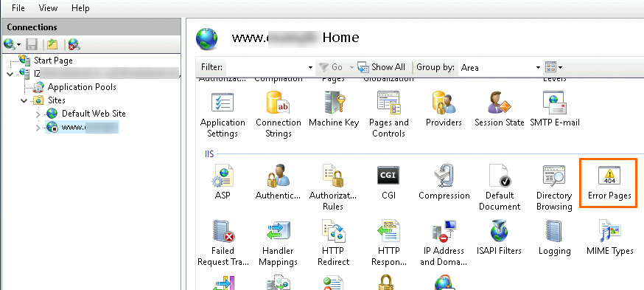Open the ISAPI Filters feature
This screenshot has width=644, height=290.
pos(499,238)
